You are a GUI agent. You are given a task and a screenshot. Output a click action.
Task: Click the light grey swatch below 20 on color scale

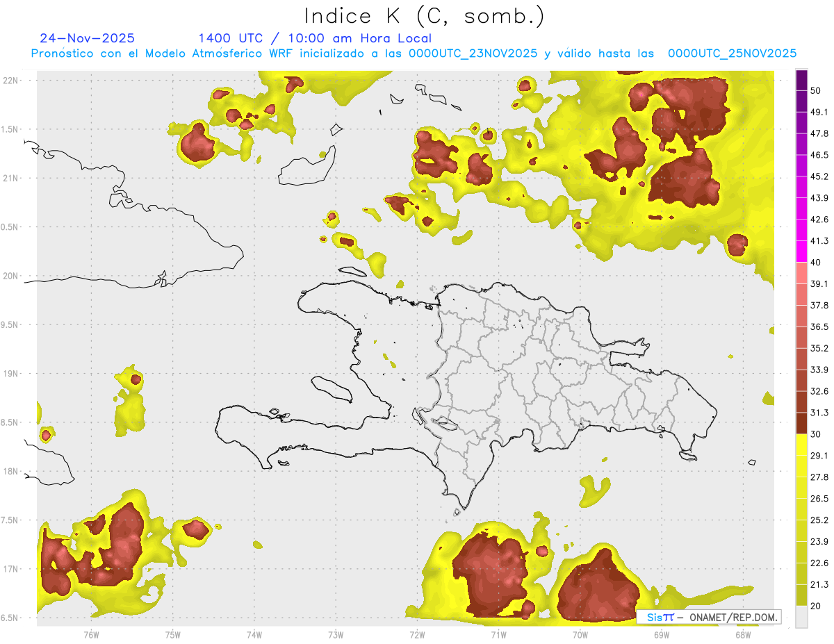coord(801,616)
